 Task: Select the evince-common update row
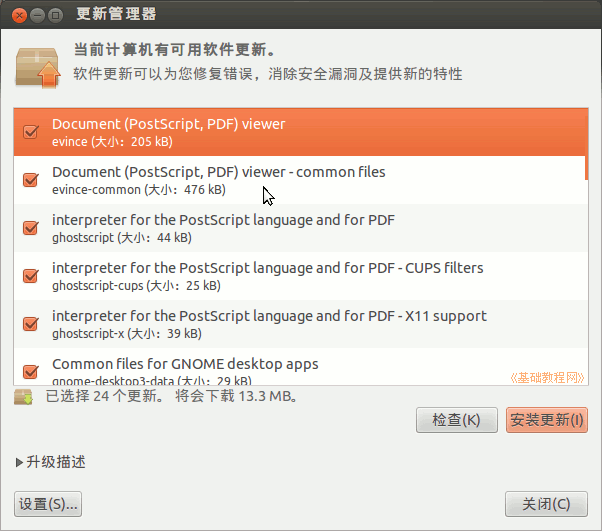click(300, 180)
